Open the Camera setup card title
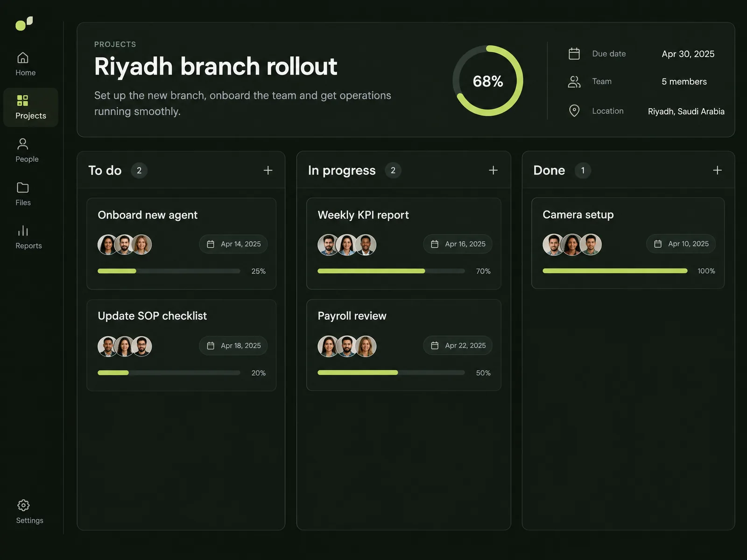Screen dimensions: 747x560 click(x=578, y=215)
